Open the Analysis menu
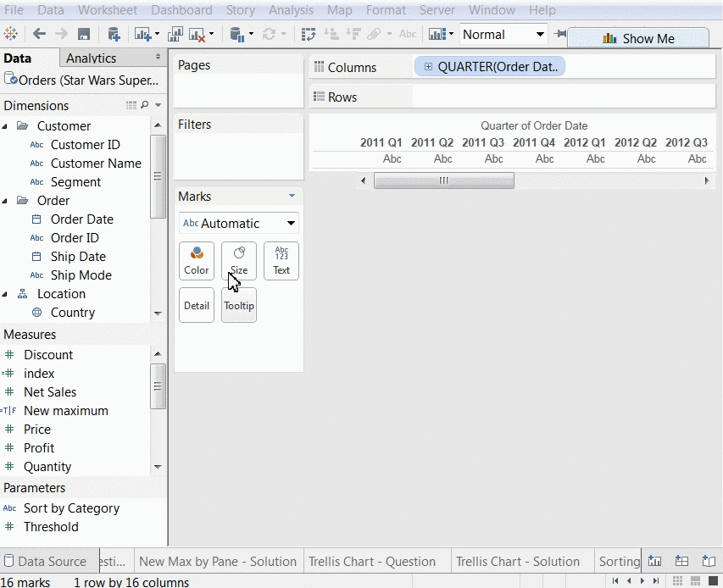Image resolution: width=723 pixels, height=588 pixels. [291, 10]
